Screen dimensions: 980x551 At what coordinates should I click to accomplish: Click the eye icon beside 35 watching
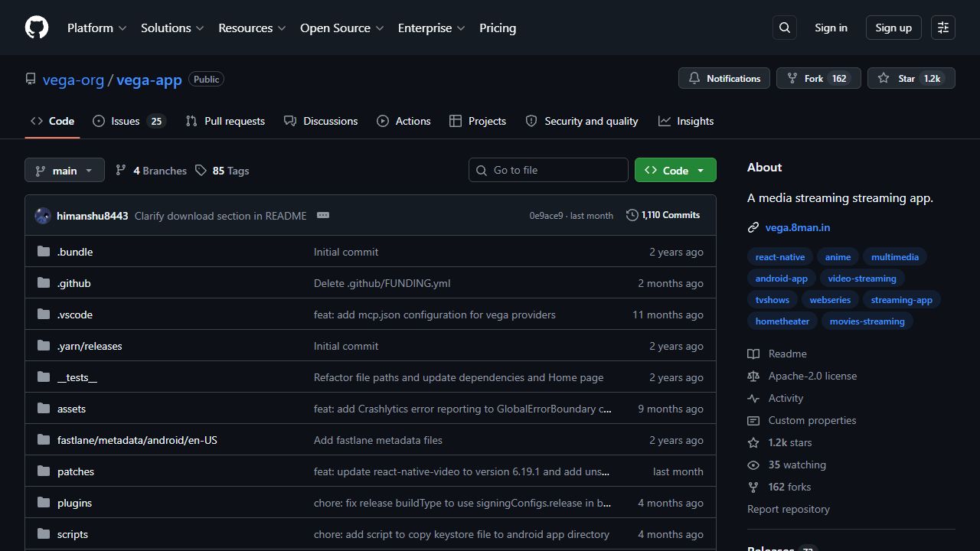pyautogui.click(x=753, y=465)
